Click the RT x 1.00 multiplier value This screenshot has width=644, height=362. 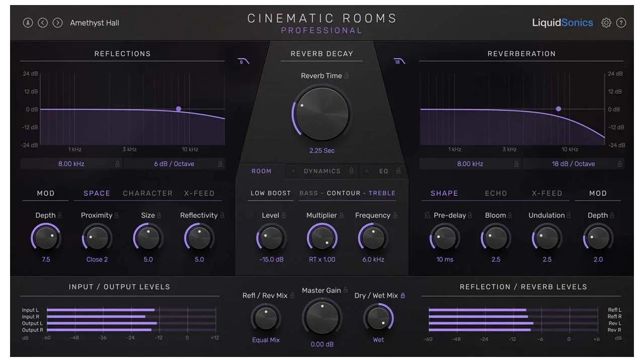tap(322, 259)
